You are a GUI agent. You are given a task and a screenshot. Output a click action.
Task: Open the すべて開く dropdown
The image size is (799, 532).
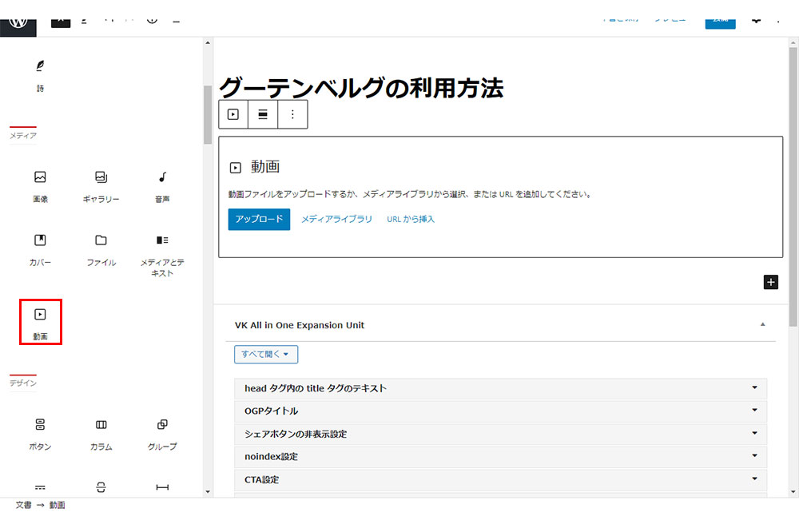[x=266, y=354]
